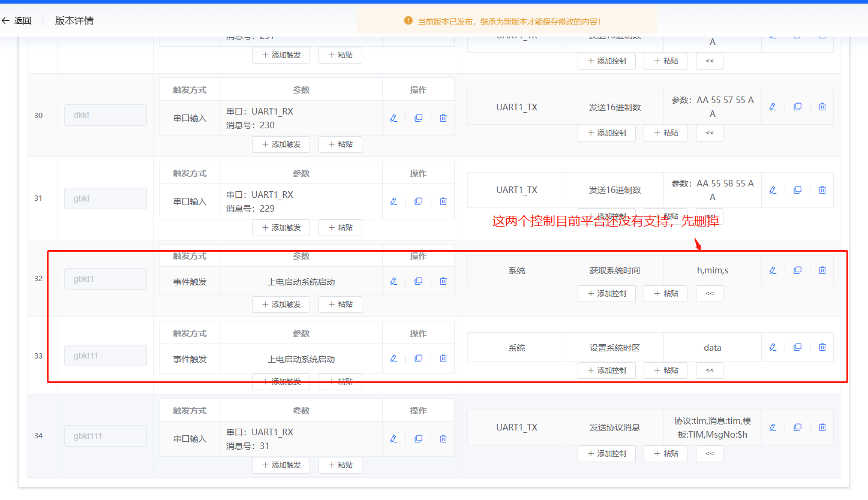Delete the 事件触发 trigger in row 33

443,358
